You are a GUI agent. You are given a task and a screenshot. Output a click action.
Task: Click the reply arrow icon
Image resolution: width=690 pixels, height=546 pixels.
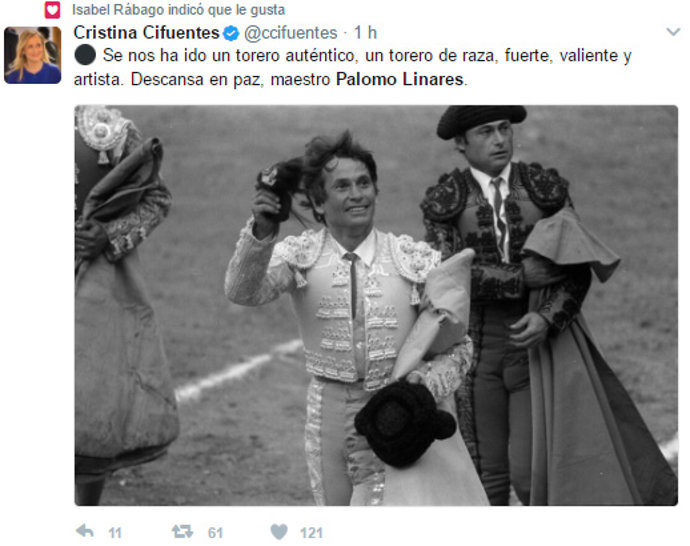click(x=84, y=531)
